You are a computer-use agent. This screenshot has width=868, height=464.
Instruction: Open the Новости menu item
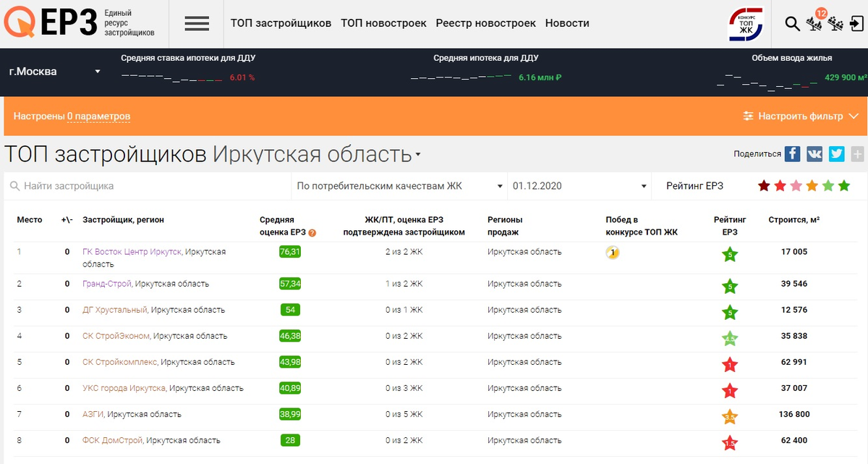pyautogui.click(x=567, y=22)
